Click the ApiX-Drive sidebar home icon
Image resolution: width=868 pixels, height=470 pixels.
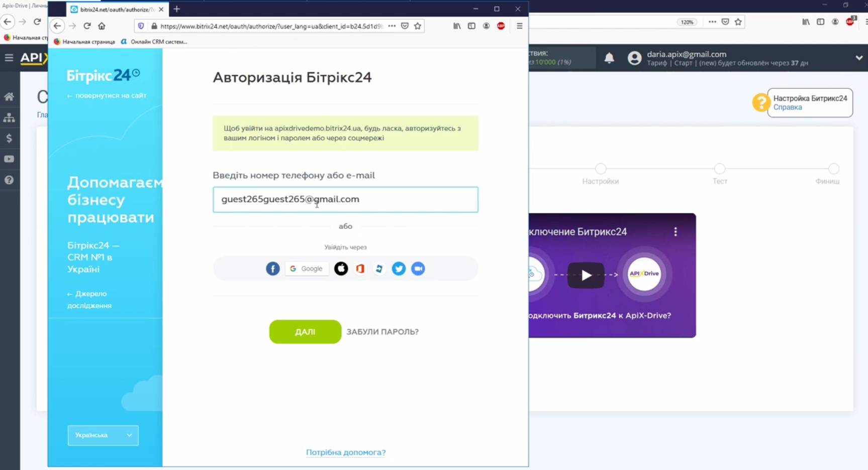(x=9, y=96)
